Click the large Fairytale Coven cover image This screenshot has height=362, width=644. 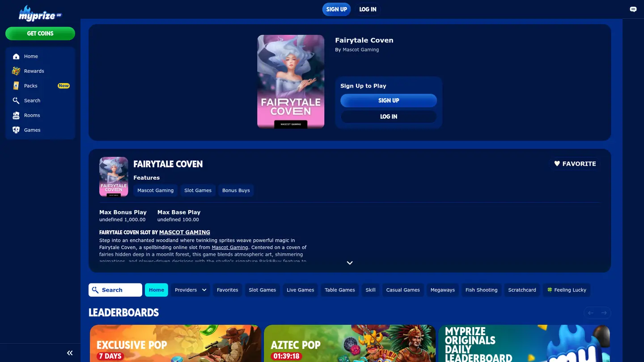click(291, 82)
